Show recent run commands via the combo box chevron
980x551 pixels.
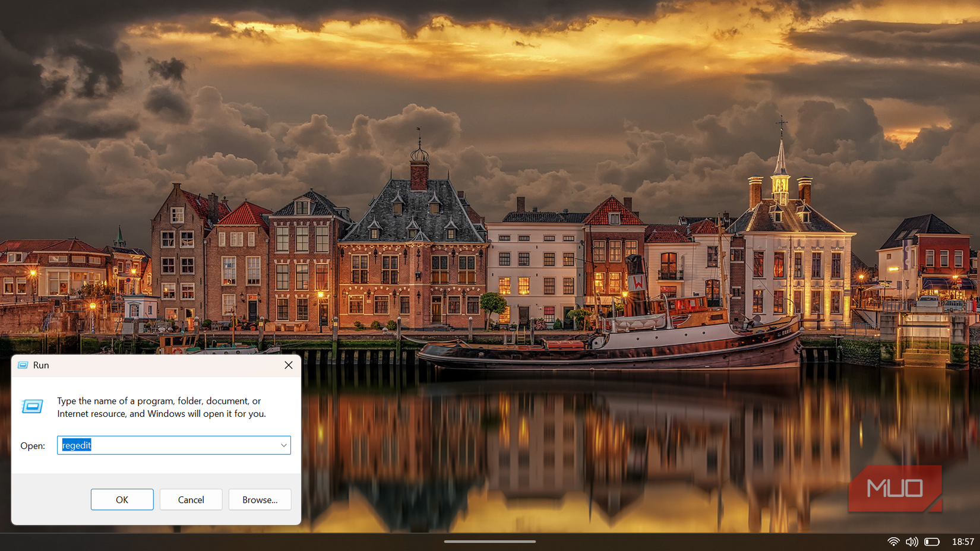coord(283,445)
